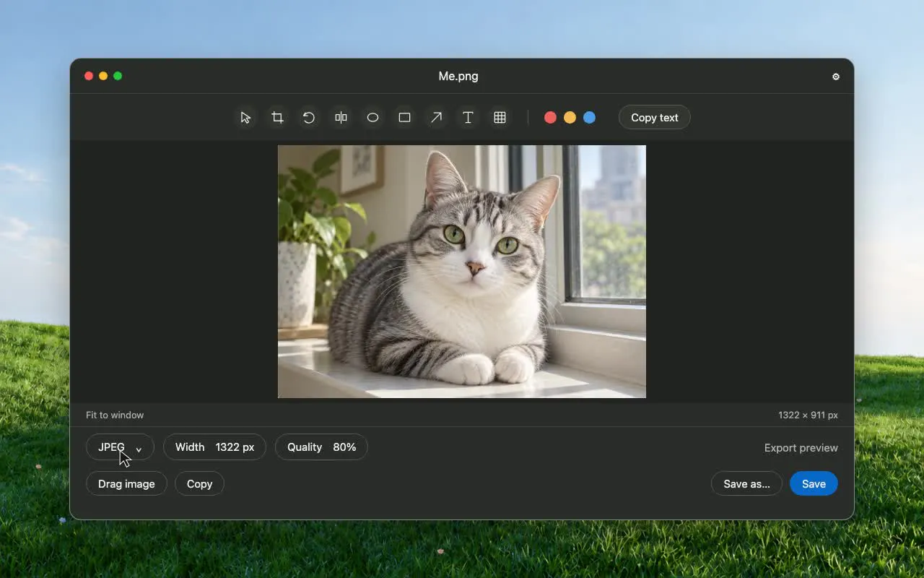Viewport: 924px width, 578px height.
Task: Pick the yellow annotation color
Action: pos(570,118)
